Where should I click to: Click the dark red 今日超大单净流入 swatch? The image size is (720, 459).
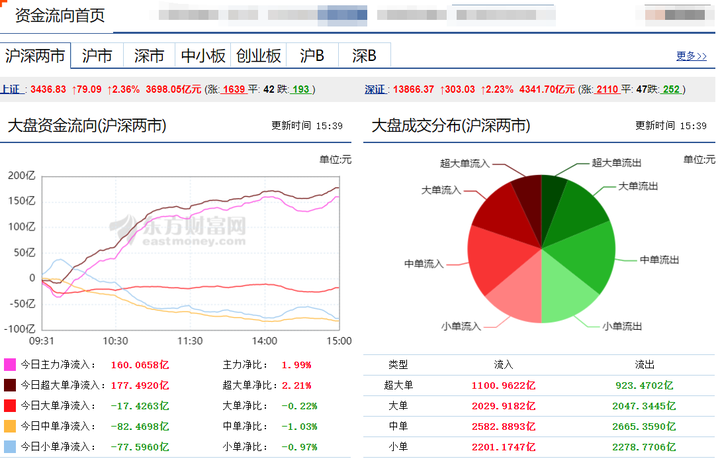(x=10, y=385)
